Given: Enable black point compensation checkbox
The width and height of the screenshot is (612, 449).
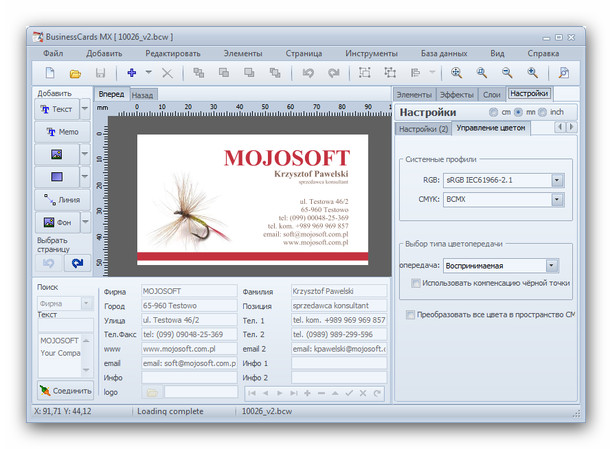Looking at the screenshot, I should click(417, 283).
